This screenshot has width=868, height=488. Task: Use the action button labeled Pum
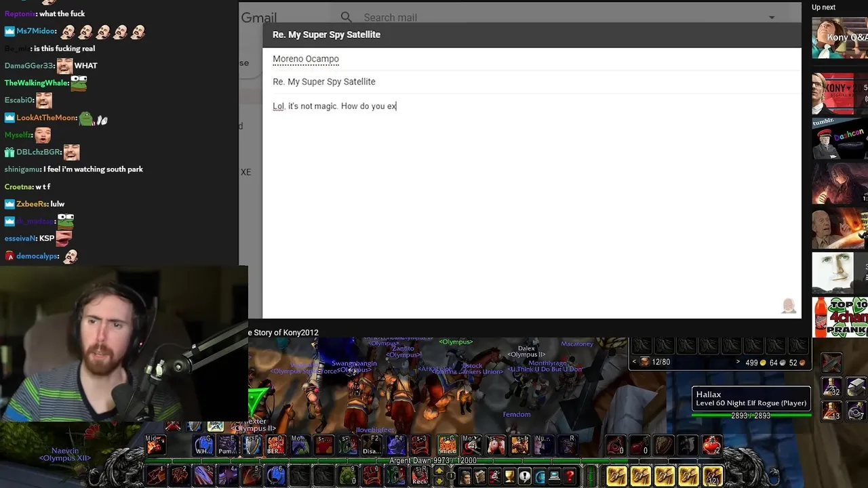tap(228, 445)
